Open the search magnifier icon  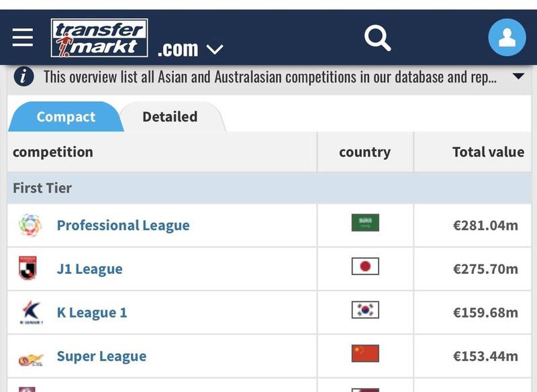coord(377,38)
